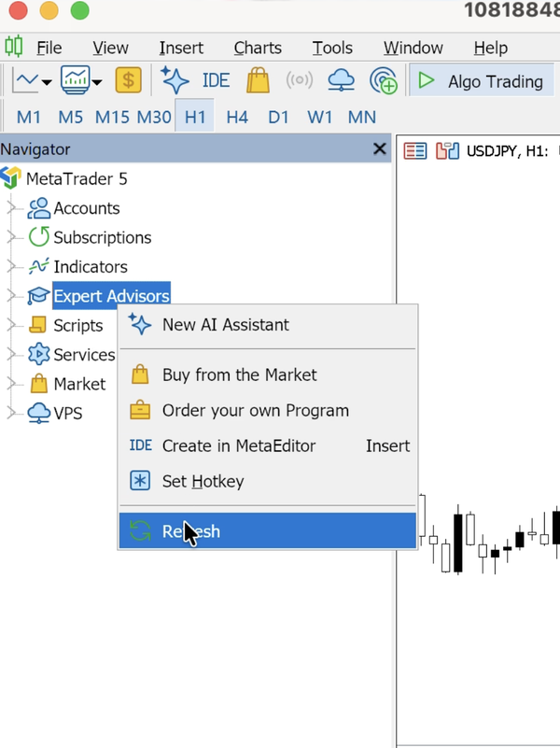Choose Set Hotkey from context menu
This screenshot has height=748, width=560.
pos(267,481)
